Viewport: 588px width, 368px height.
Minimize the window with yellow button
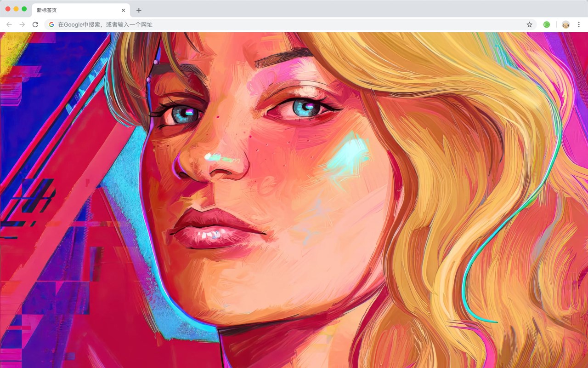click(x=16, y=9)
